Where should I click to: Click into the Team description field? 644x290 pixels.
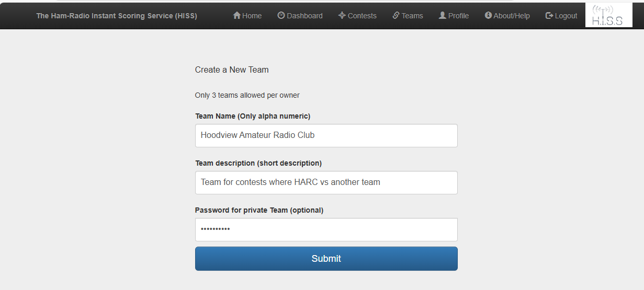(x=326, y=182)
